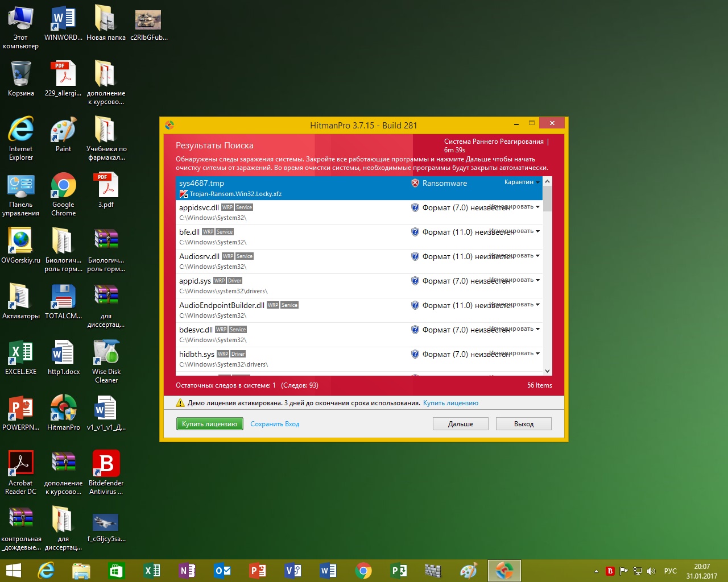Click the Выход button
Screen dimensions: 728x582
click(x=523, y=424)
